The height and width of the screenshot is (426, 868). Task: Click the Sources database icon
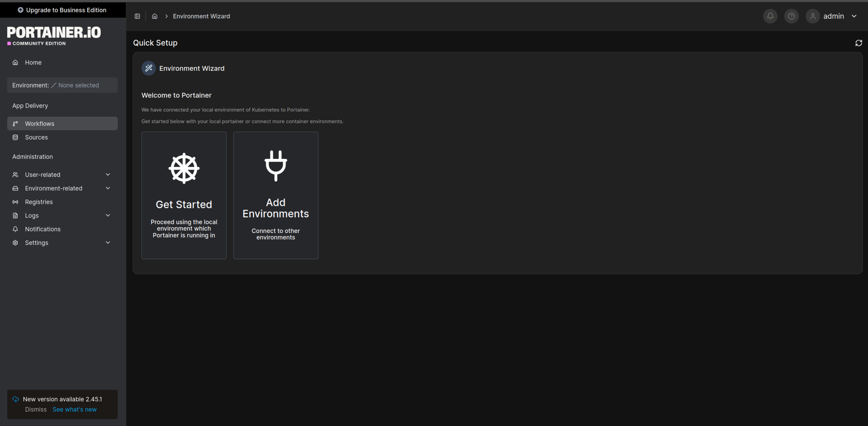pyautogui.click(x=15, y=137)
